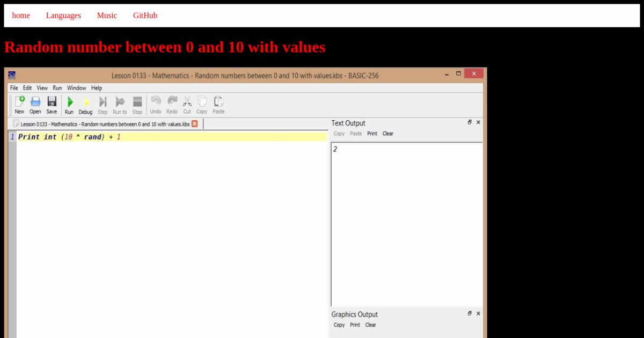Open the File menu
Screen dimensions: 644x338
click(14, 88)
